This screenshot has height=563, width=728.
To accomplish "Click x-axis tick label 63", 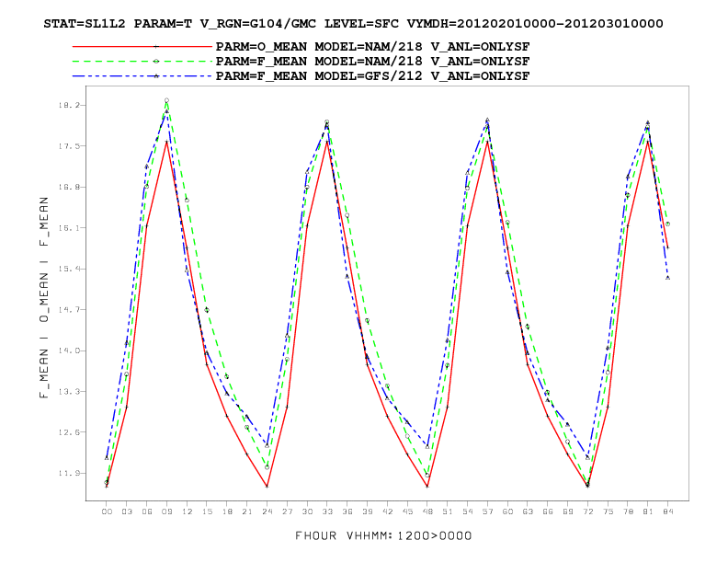I will 528,511.
